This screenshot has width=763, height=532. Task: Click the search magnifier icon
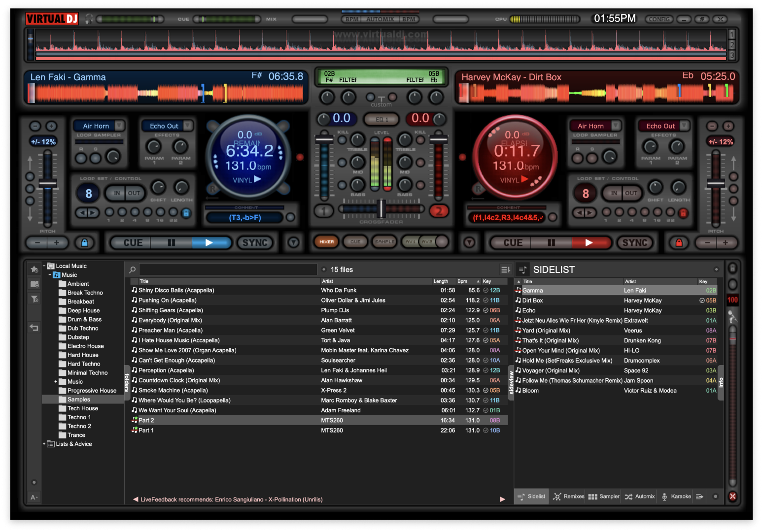click(132, 269)
